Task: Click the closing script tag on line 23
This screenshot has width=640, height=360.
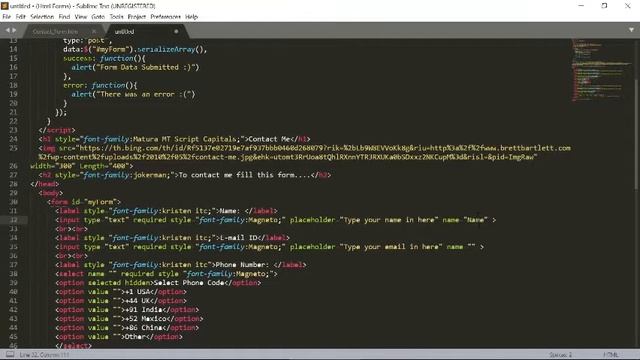Action: 57,130
